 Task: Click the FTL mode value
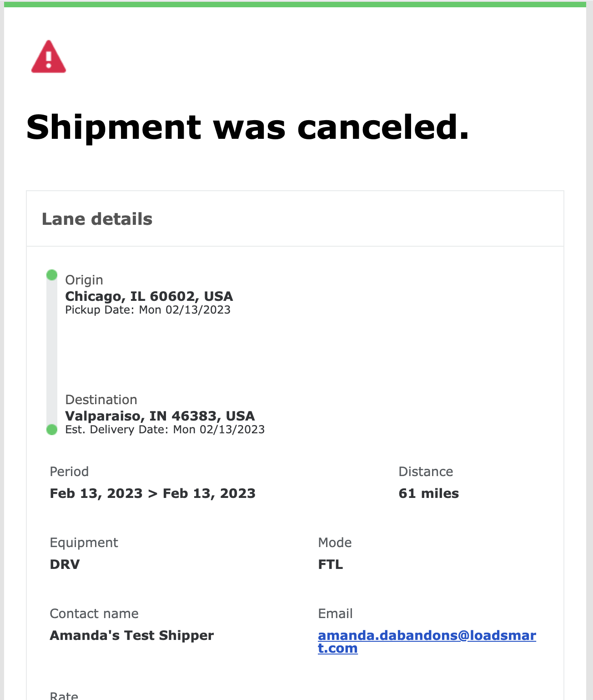(331, 564)
